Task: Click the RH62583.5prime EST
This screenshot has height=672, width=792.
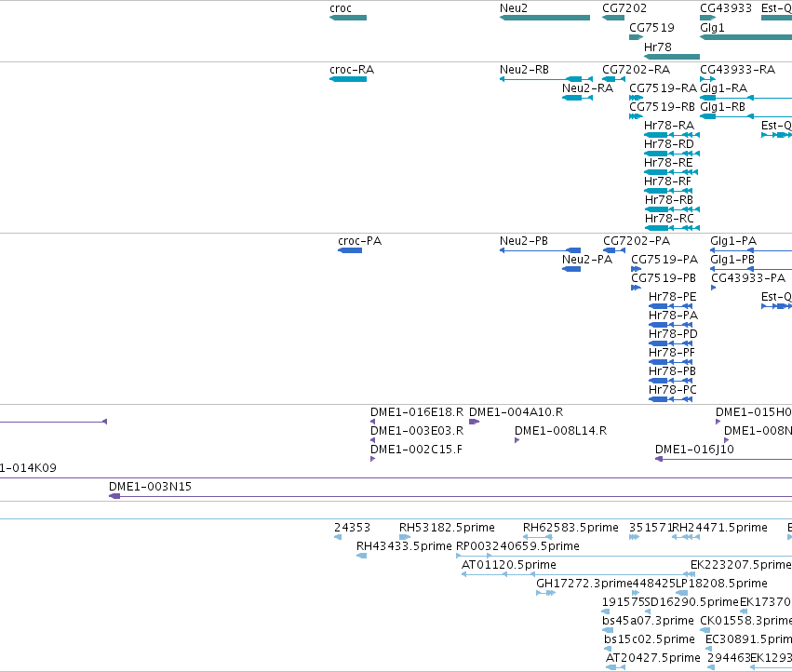Action: pos(537,537)
